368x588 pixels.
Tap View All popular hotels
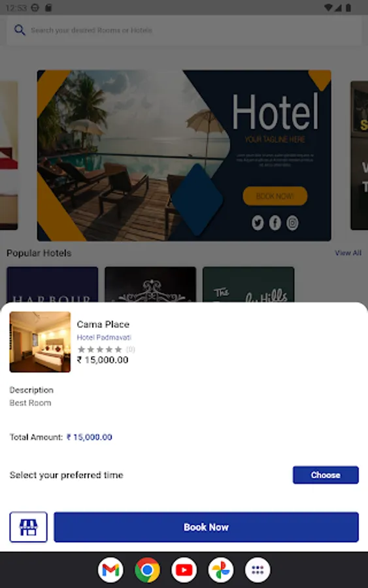348,253
